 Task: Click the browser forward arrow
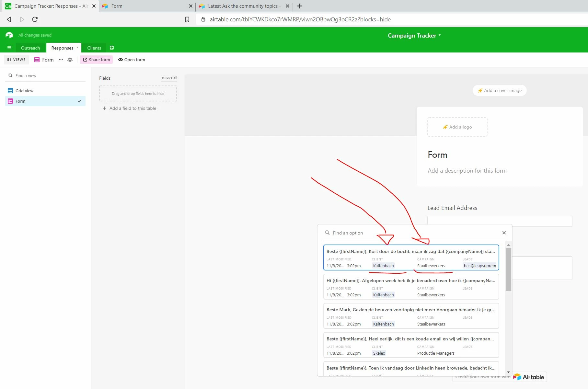[x=22, y=19]
